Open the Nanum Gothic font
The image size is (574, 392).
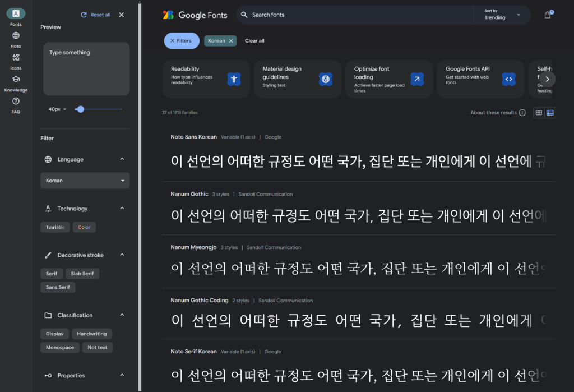point(359,209)
